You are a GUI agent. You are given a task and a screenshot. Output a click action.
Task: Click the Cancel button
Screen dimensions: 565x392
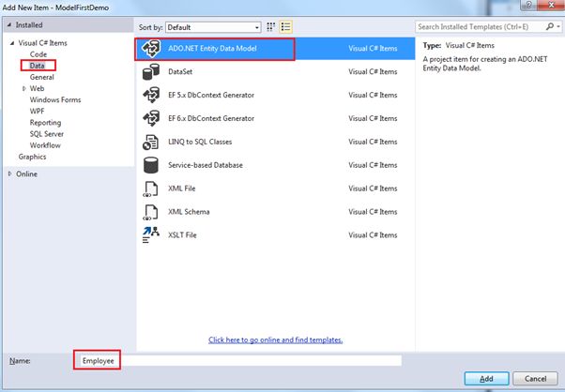[536, 379]
